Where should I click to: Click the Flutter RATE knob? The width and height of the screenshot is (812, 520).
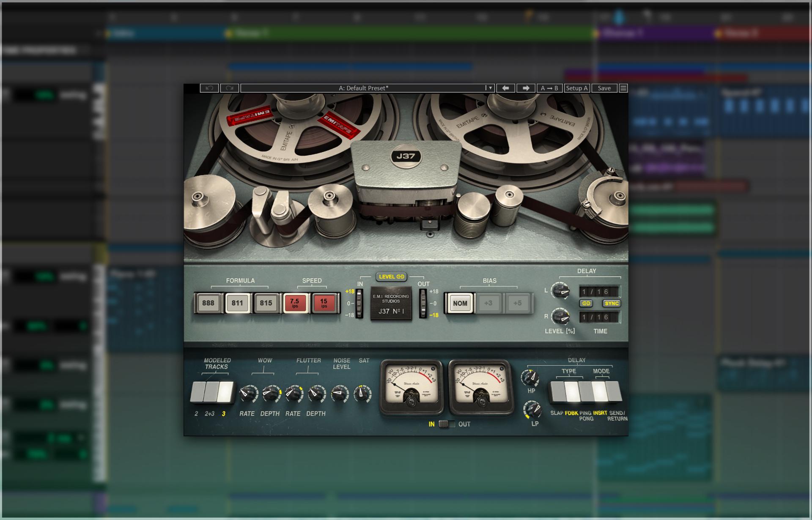pos(294,394)
